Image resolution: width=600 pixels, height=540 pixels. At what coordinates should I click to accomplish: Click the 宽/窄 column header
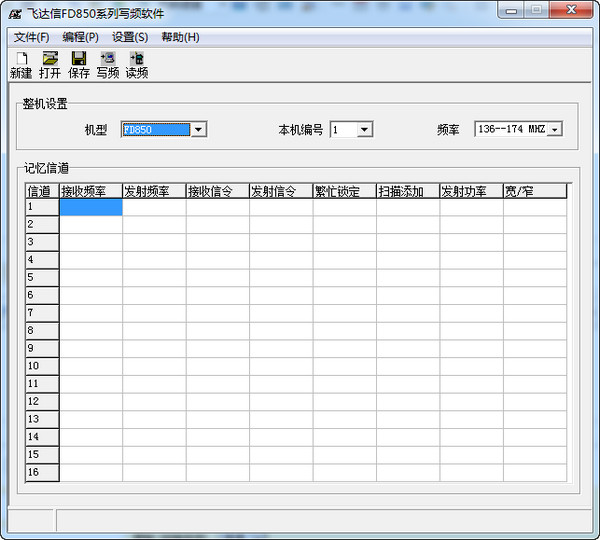[535, 191]
